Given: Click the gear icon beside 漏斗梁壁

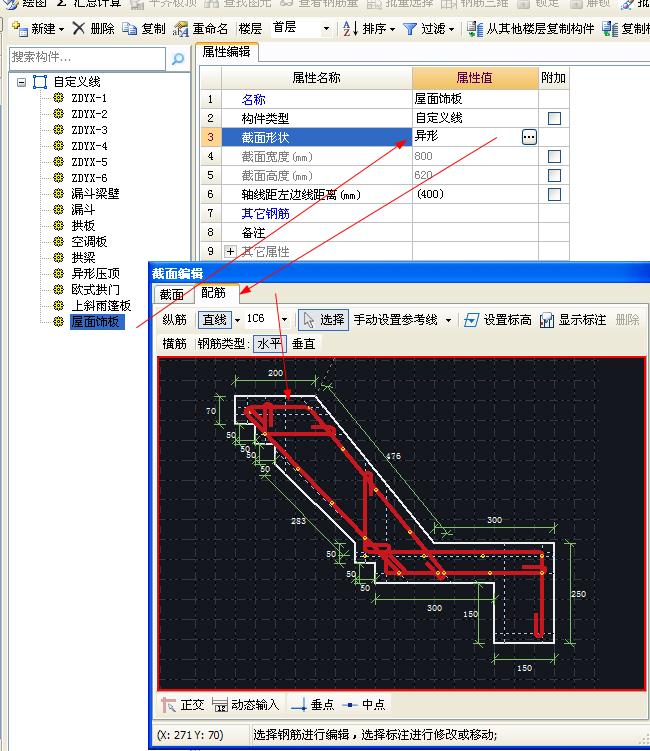Looking at the screenshot, I should 58,193.
